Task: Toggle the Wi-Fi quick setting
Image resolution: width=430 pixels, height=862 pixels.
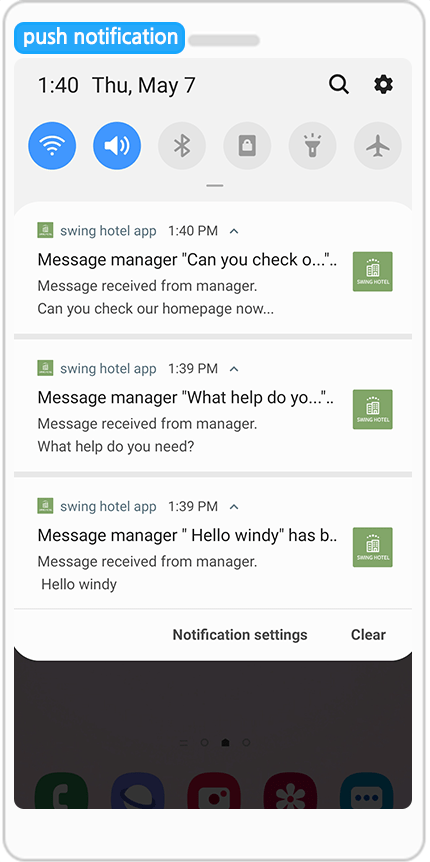Action: (x=52, y=146)
